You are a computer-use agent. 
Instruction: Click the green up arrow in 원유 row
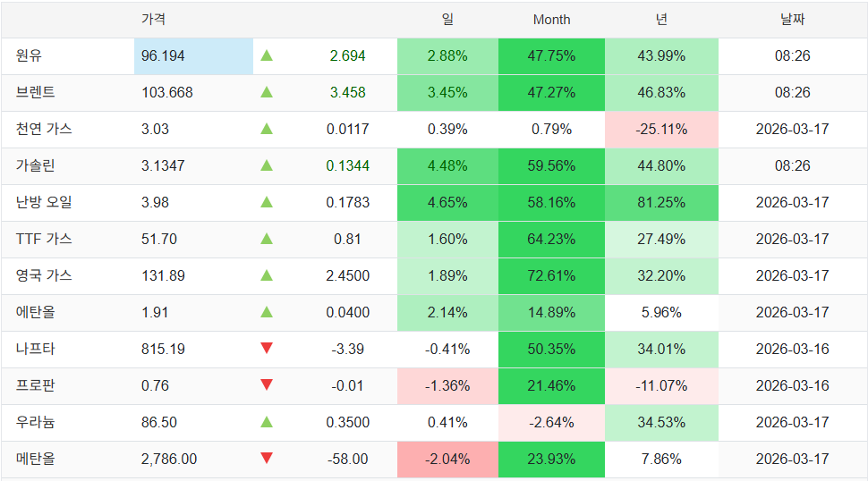click(x=267, y=55)
